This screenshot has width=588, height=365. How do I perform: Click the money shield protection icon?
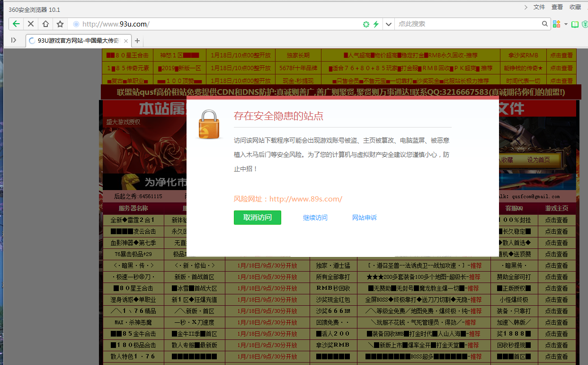pos(586,24)
